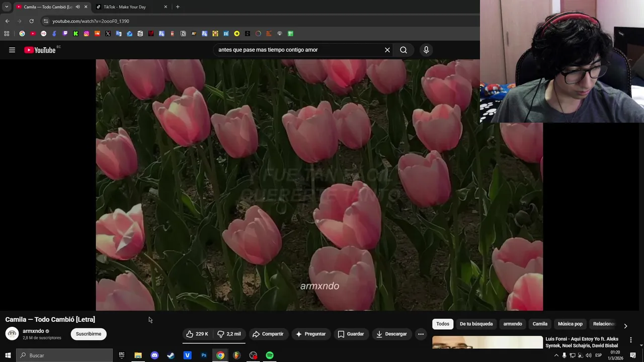Select the Todos filter chip
The image size is (644, 362).
pyautogui.click(x=443, y=324)
